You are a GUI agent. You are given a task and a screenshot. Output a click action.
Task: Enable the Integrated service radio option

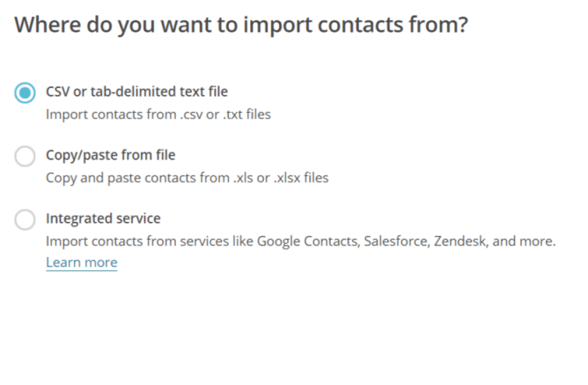[26, 220]
